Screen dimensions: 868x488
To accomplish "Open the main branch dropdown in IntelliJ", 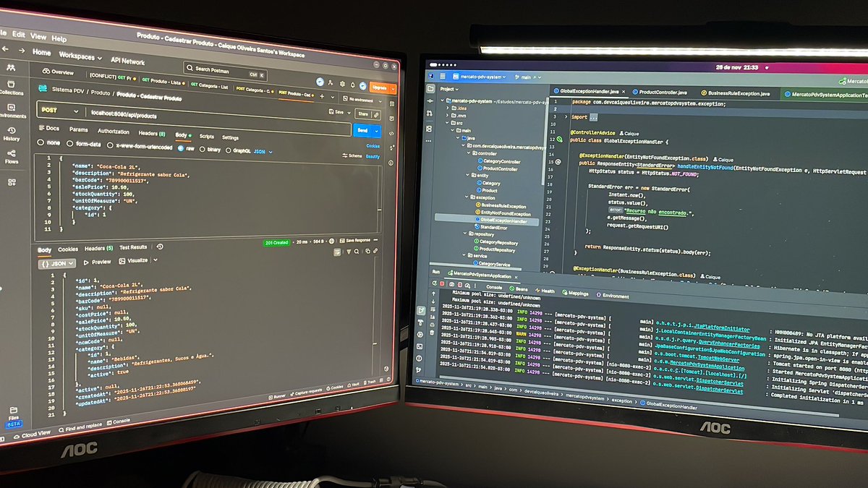I will (527, 77).
